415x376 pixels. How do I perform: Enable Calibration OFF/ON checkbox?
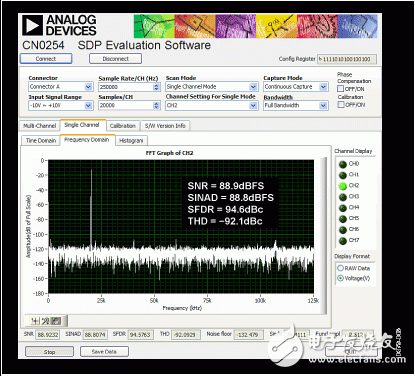coord(340,104)
